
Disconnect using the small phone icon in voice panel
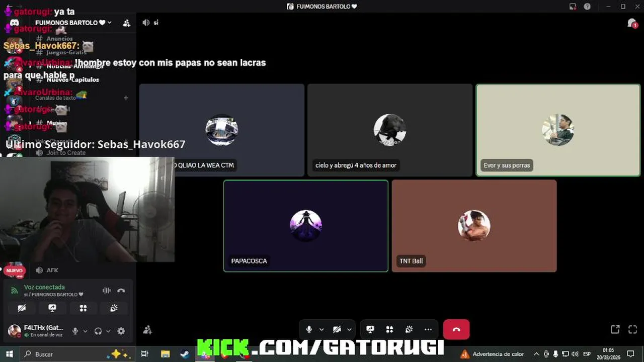(x=121, y=290)
